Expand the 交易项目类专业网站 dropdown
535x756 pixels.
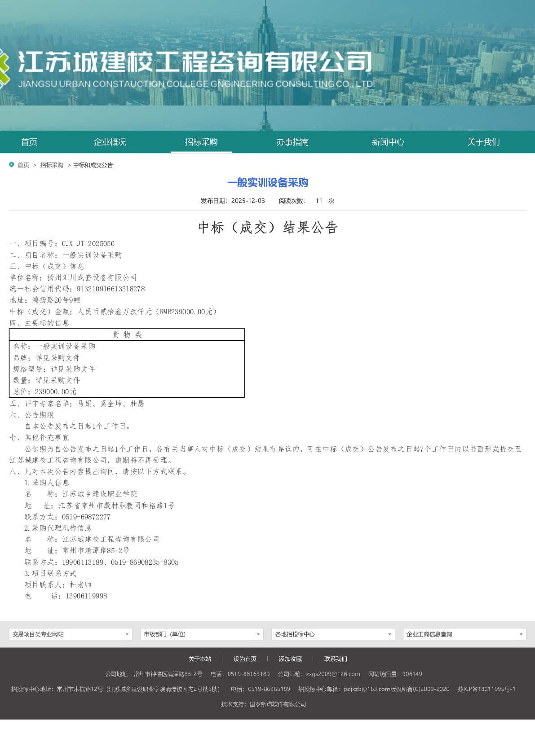71,634
